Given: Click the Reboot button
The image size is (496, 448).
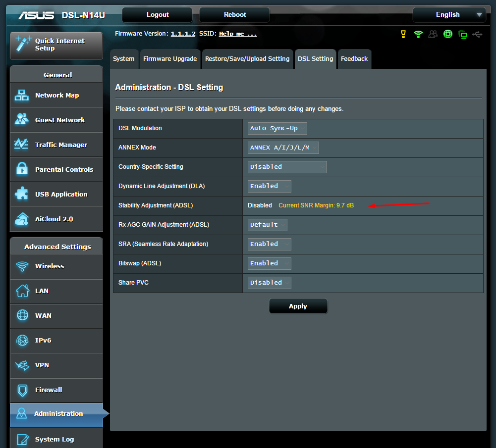Looking at the screenshot, I should click(x=235, y=14).
